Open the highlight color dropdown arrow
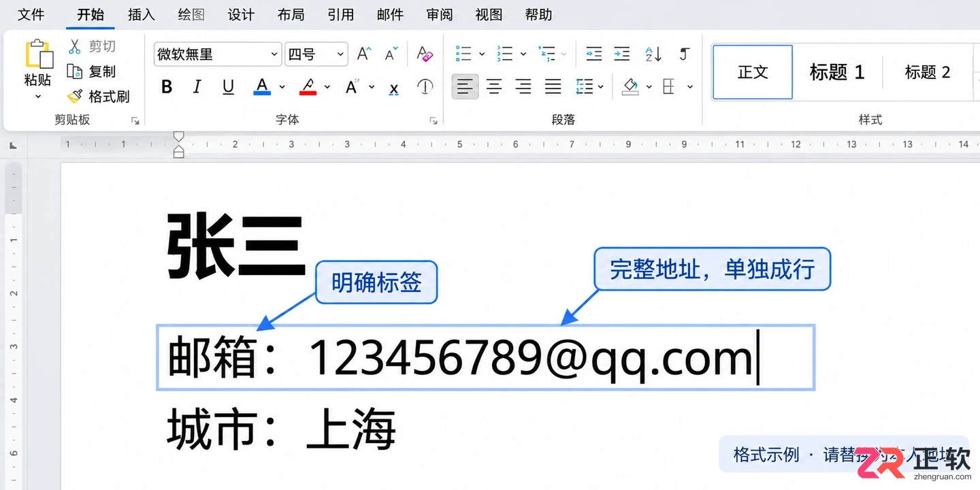The image size is (980, 490). 327,87
